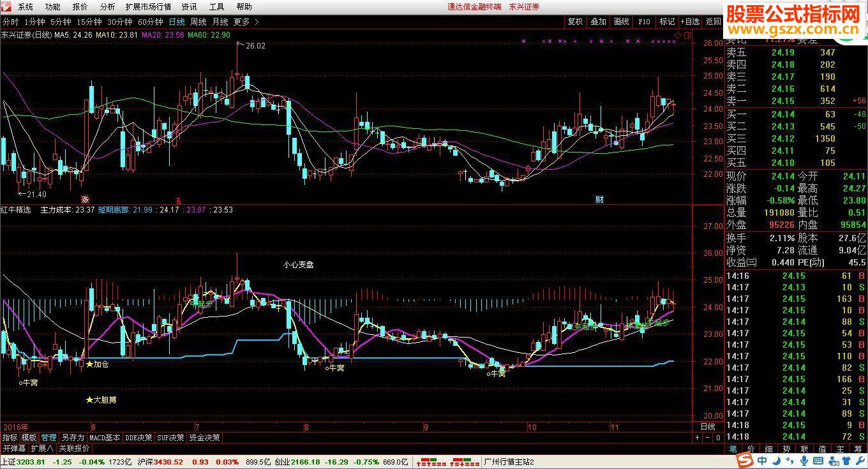Click the 开弹幕 button
Screen dimensions: 868x469
tap(13, 448)
